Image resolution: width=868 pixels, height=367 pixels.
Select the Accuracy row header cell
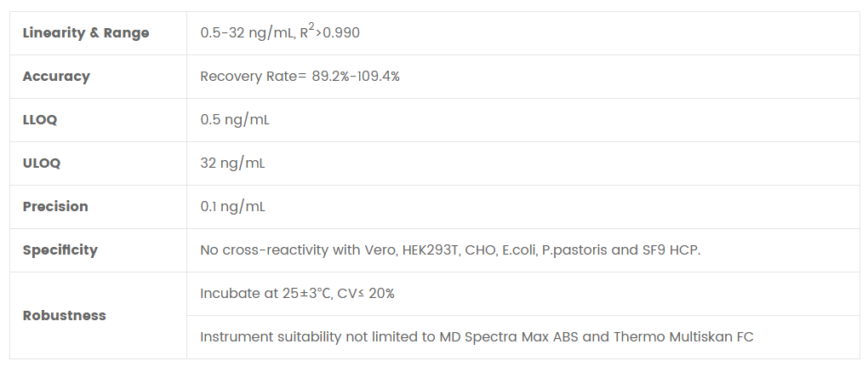point(56,77)
